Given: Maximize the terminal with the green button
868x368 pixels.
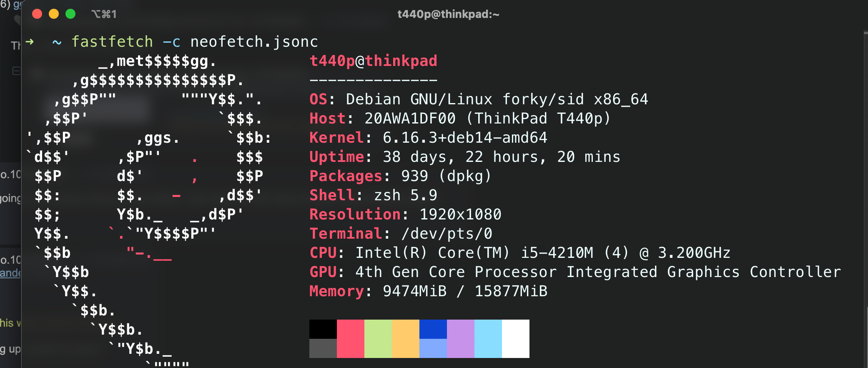Looking at the screenshot, I should 70,14.
